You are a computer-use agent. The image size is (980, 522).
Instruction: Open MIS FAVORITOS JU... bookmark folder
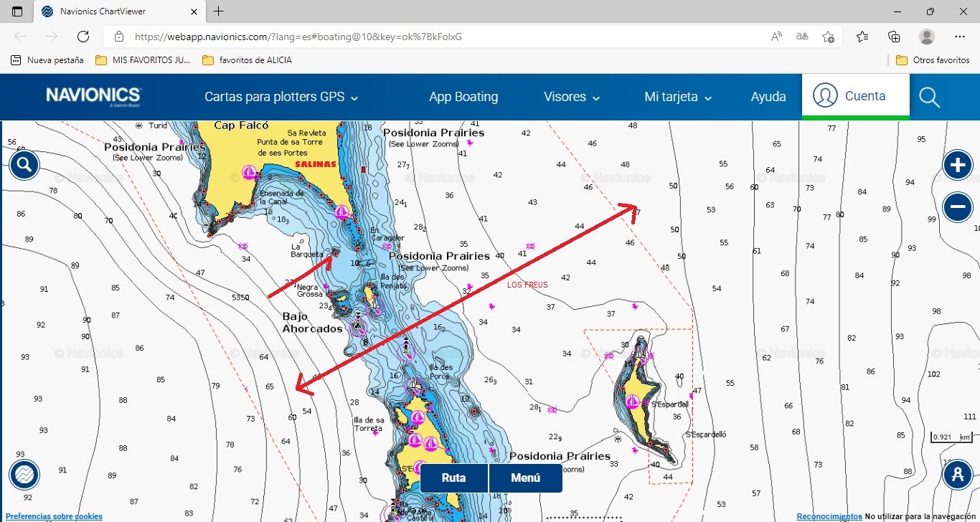(x=143, y=60)
